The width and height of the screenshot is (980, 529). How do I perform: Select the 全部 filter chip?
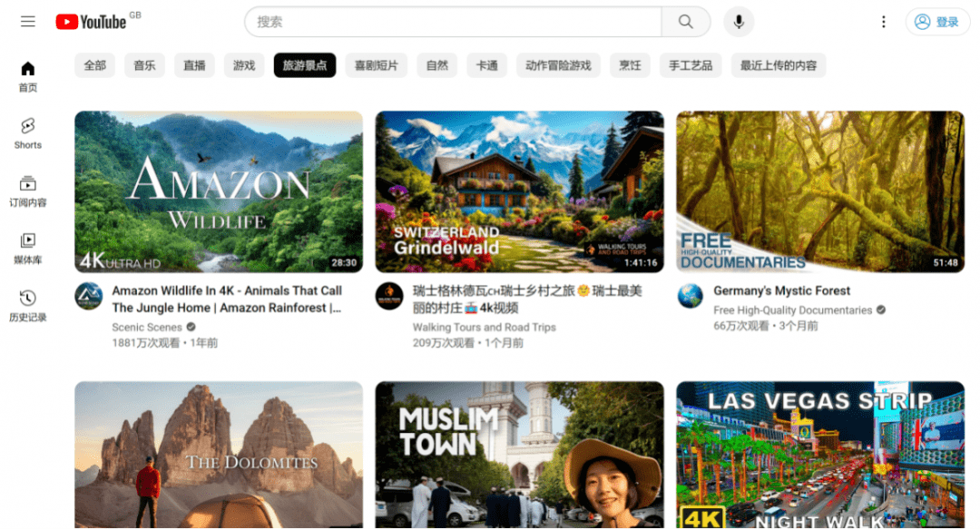click(x=94, y=65)
